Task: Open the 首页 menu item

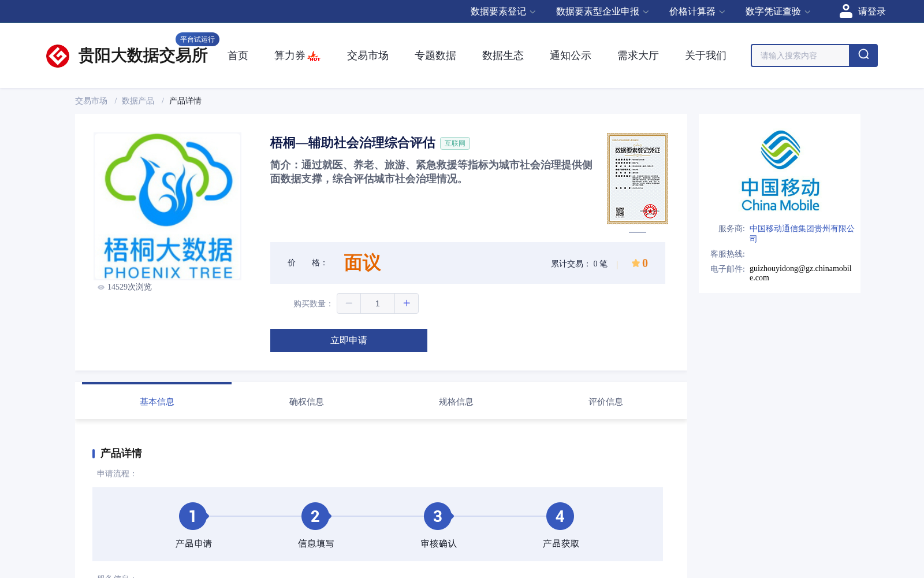Action: [238, 55]
